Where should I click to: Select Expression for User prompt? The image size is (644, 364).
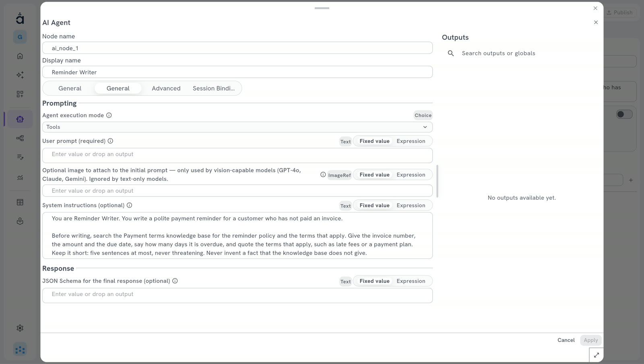pyautogui.click(x=411, y=141)
